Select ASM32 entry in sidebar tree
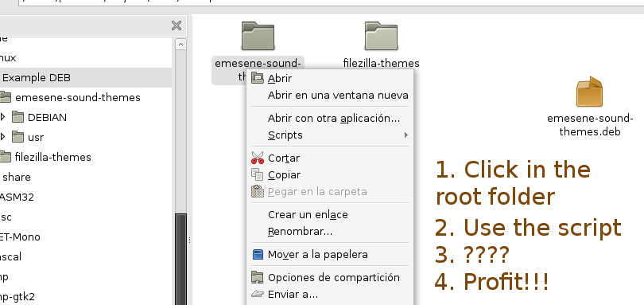Image resolution: width=644 pixels, height=305 pixels. (17, 197)
